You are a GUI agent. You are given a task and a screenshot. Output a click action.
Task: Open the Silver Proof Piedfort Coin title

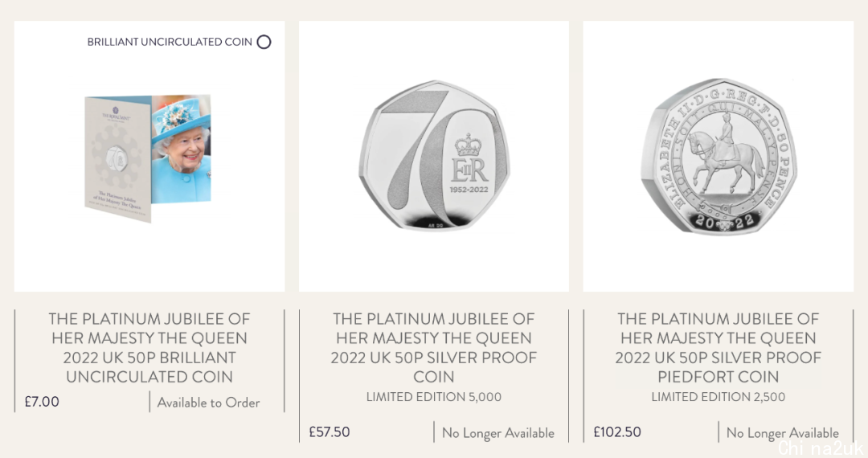coord(719,348)
